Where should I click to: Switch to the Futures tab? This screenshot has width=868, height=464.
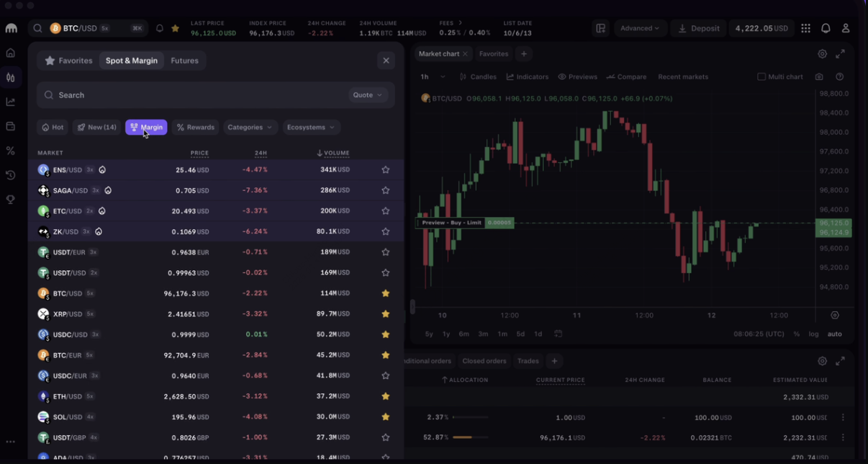coord(184,61)
